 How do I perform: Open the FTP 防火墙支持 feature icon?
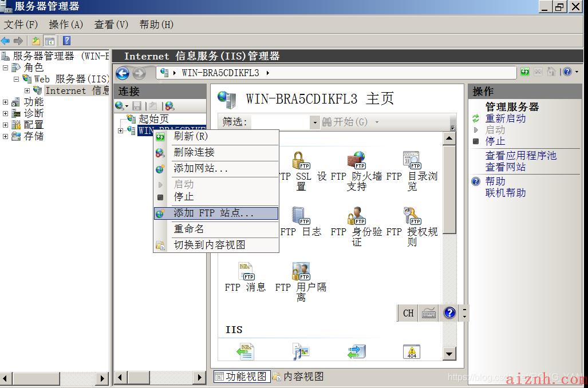click(x=357, y=160)
